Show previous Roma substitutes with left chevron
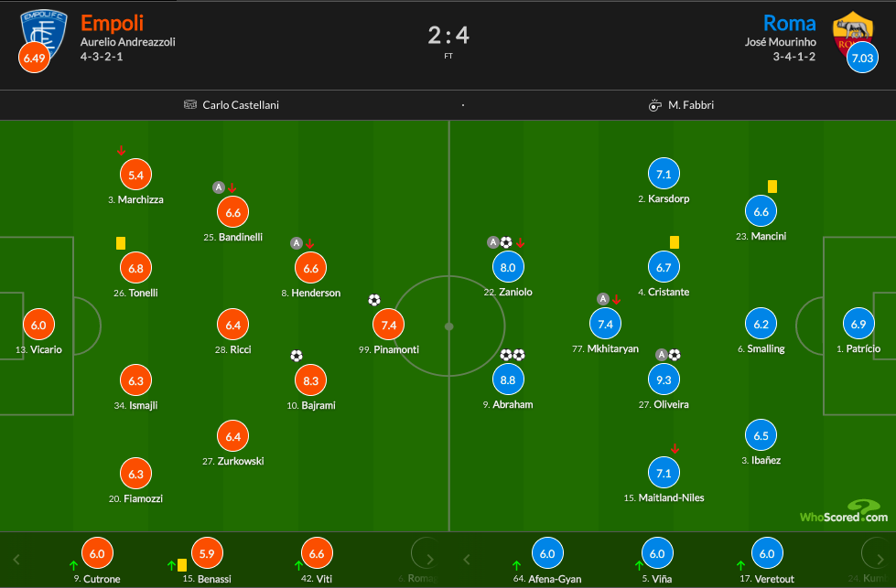Viewport: 896px width, 588px height. tap(467, 560)
